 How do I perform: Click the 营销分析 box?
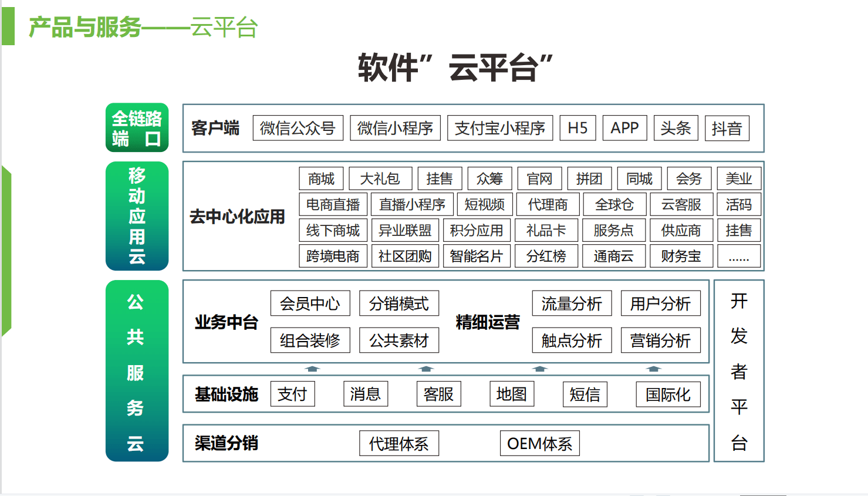(661, 340)
